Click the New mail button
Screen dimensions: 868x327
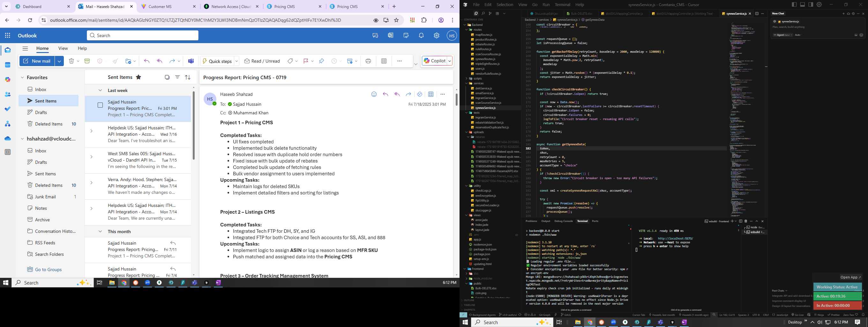37,61
